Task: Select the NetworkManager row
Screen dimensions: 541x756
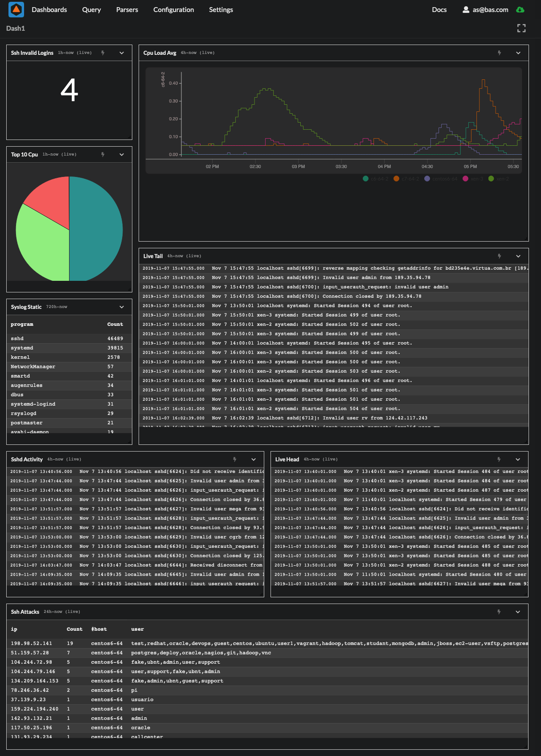Action: click(x=69, y=367)
